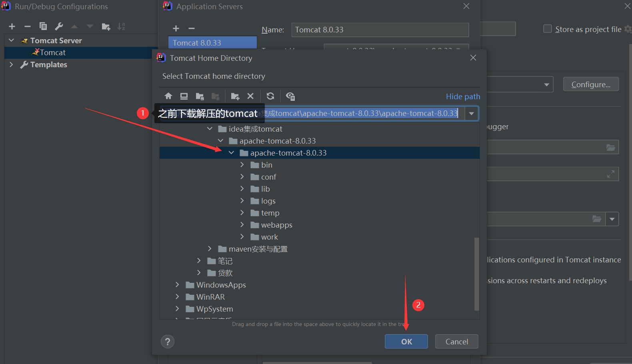Go to home directory icon
The width and height of the screenshot is (632, 364).
[168, 96]
